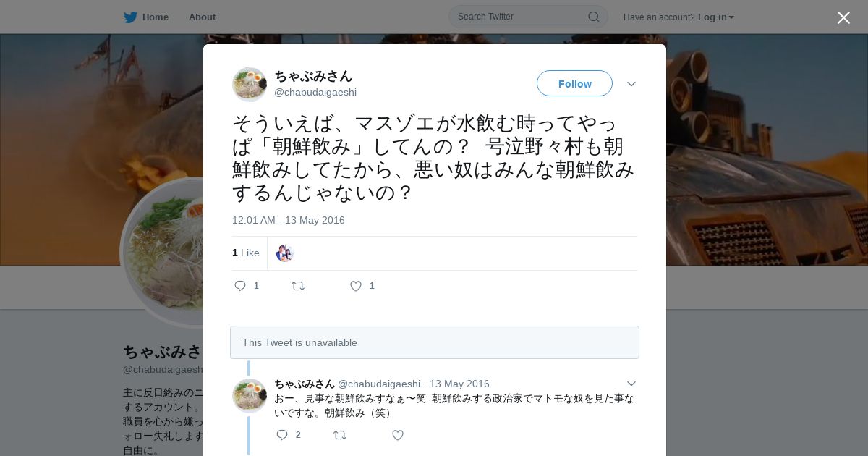Open @chabudaigaeshi handle on main tweet
Screen dimensions: 868x456
315,92
